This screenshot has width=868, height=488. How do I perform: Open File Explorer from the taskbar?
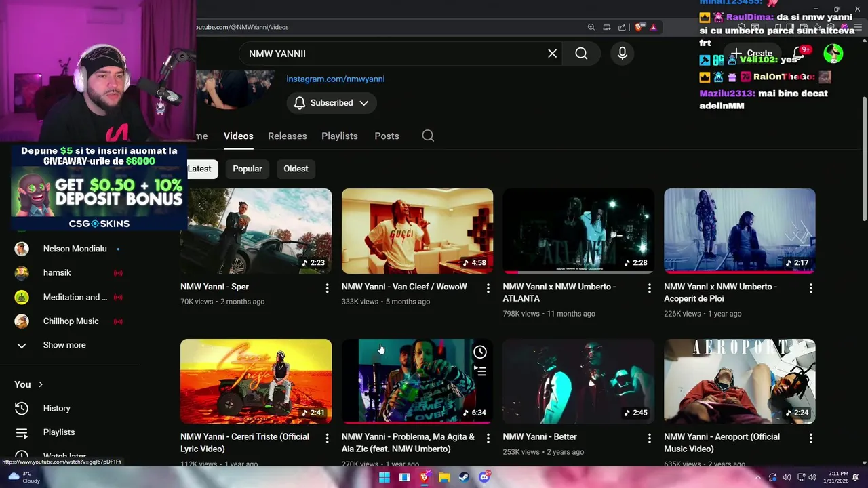click(x=444, y=477)
